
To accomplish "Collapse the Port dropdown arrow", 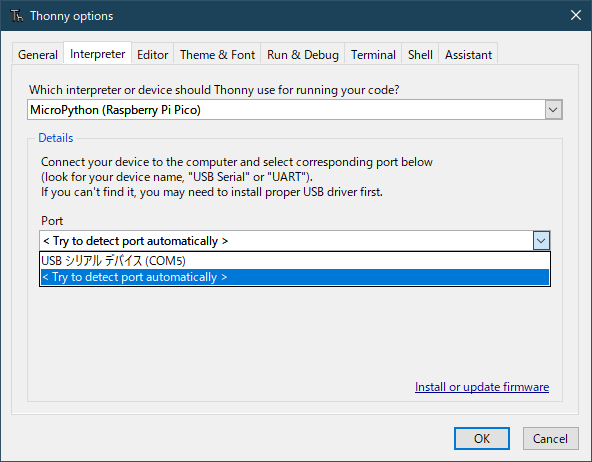I will point(541,241).
